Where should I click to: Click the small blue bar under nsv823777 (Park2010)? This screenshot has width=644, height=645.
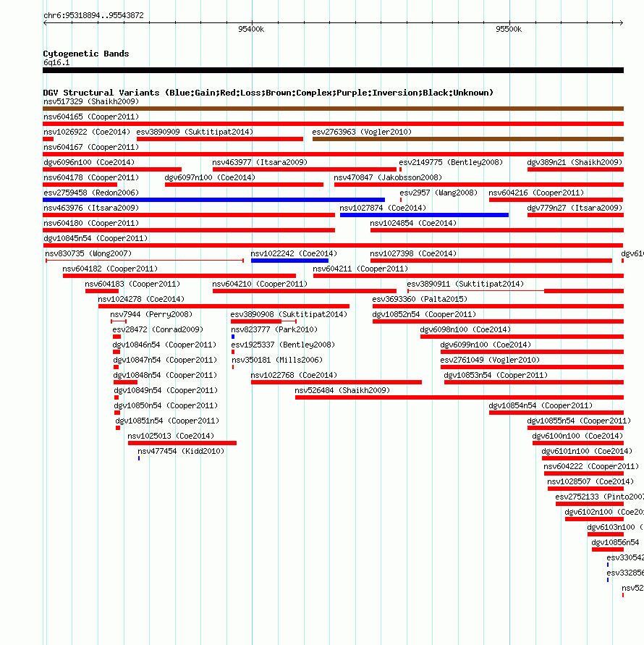pos(233,337)
